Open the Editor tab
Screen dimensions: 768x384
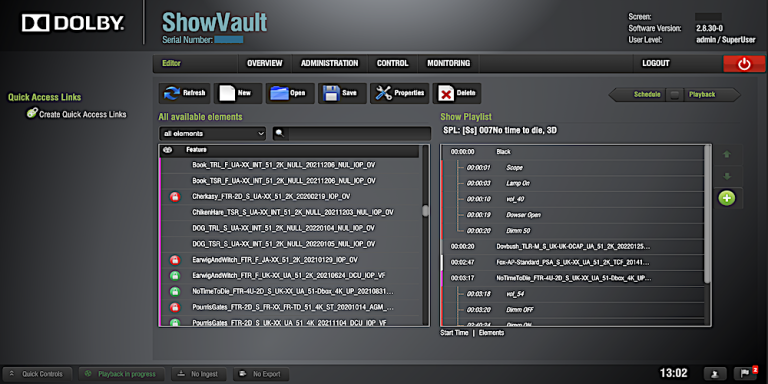pos(171,63)
